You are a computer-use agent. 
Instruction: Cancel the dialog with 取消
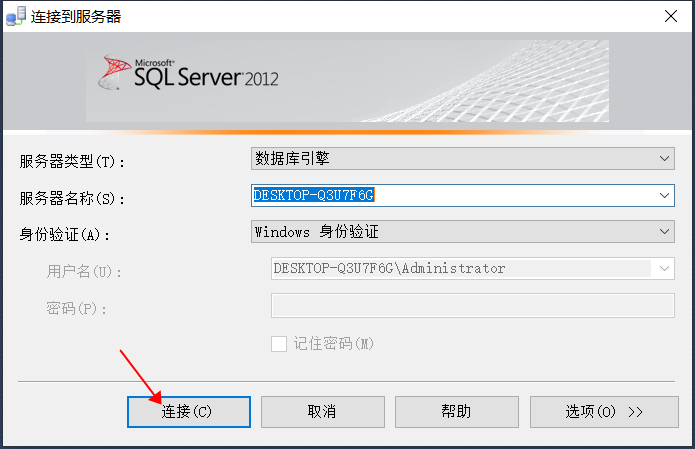point(323,412)
